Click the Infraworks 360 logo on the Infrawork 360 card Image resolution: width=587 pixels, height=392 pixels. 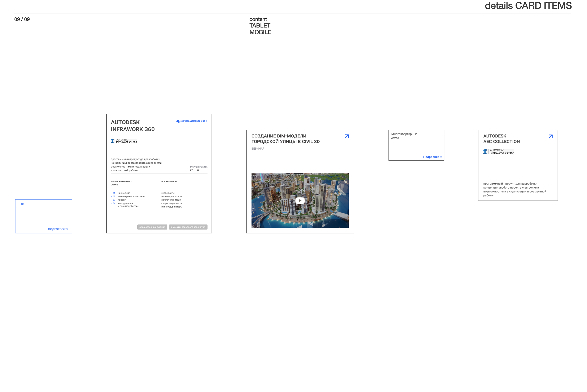click(x=124, y=141)
